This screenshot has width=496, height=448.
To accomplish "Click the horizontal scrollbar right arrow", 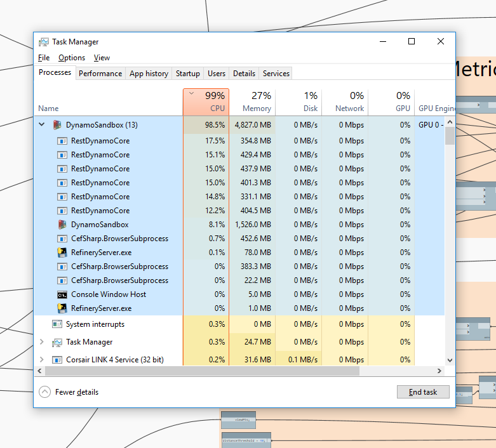I will coord(439,370).
